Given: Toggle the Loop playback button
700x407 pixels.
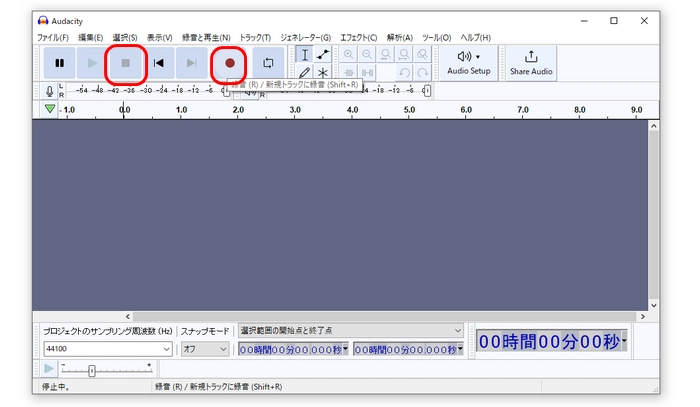Looking at the screenshot, I should pos(268,63).
